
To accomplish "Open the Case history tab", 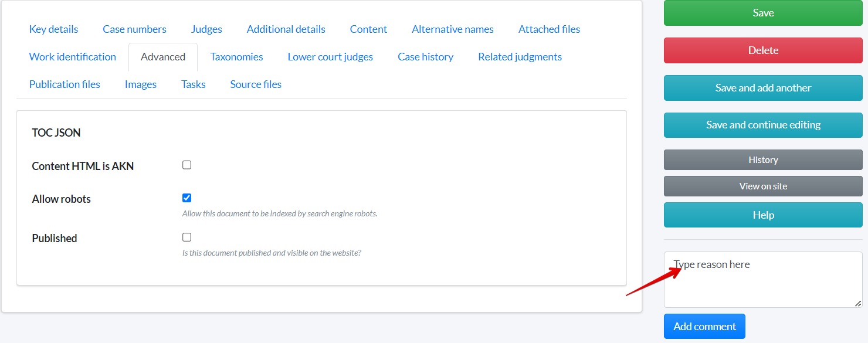I will tap(425, 57).
